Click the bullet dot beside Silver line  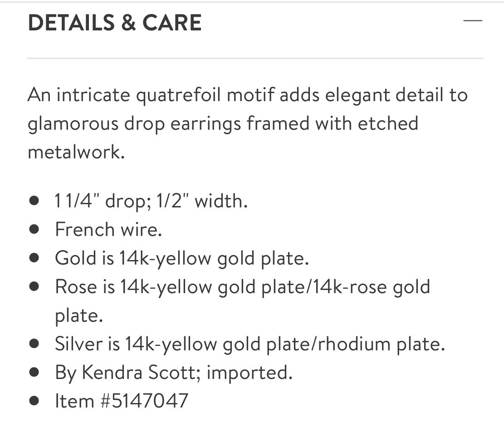point(34,344)
